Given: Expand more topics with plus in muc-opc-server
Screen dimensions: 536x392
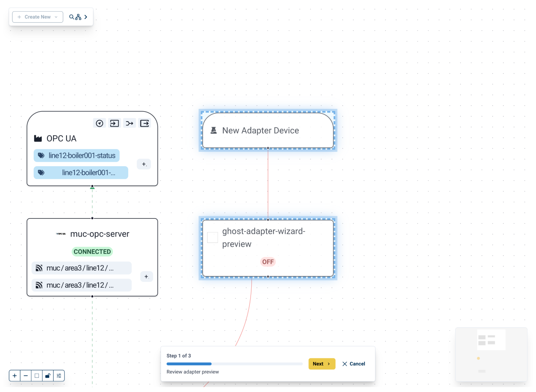Looking at the screenshot, I should tap(146, 276).
